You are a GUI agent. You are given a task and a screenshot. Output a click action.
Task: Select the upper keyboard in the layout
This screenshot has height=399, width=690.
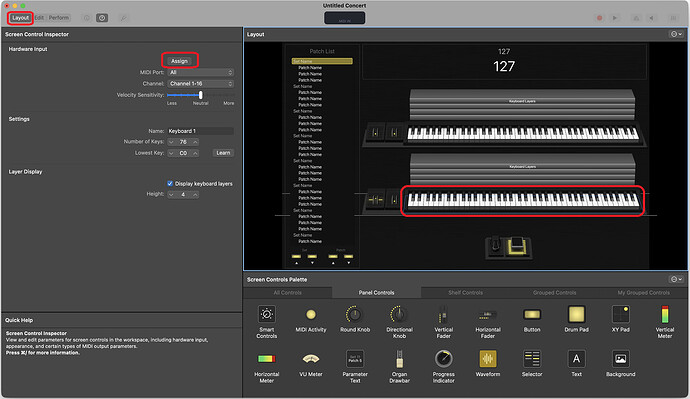[x=522, y=133]
